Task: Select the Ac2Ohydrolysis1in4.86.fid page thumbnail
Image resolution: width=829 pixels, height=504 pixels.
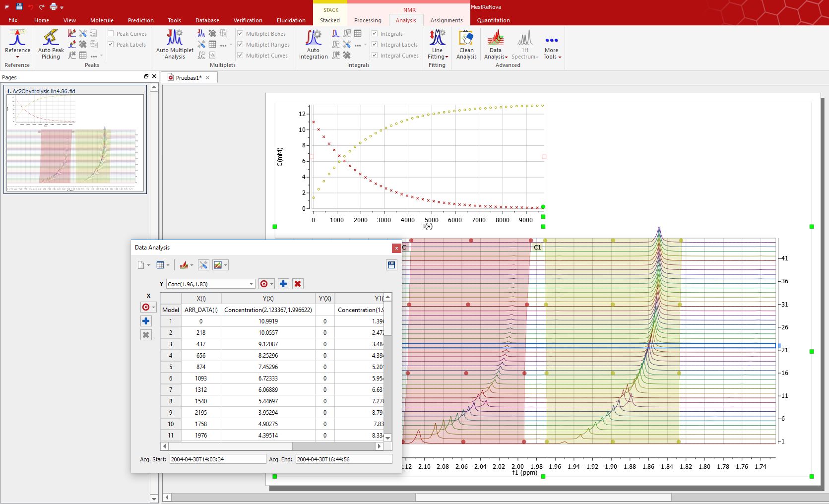Action: 75,139
